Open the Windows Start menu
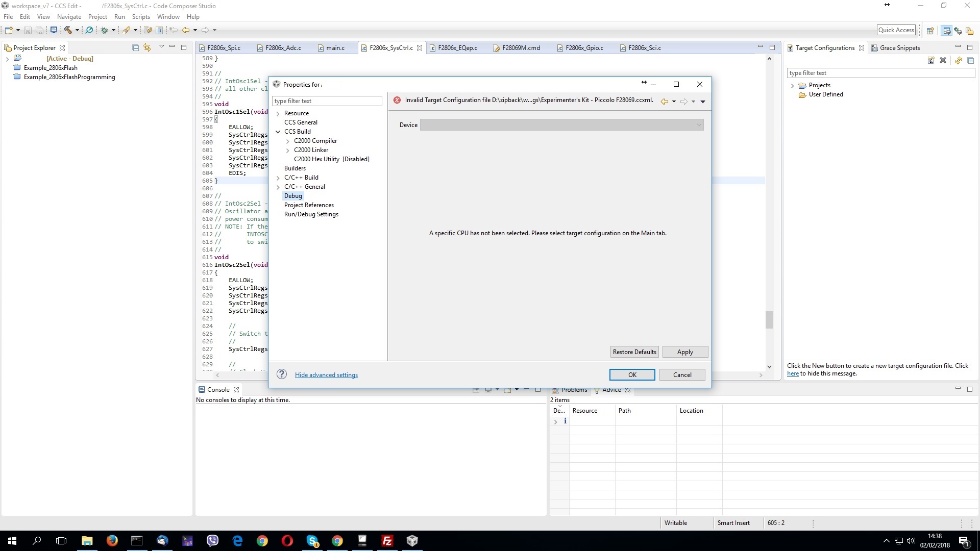This screenshot has height=551, width=980. (12, 541)
